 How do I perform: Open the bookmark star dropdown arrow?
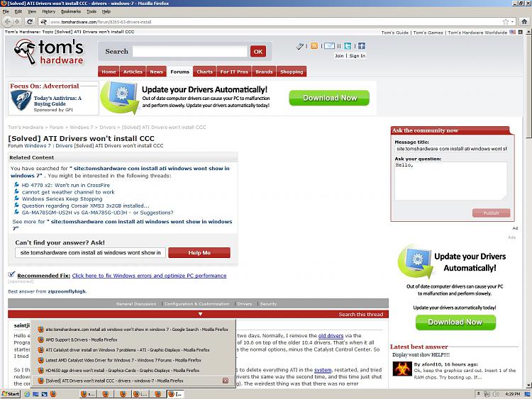[512, 22]
